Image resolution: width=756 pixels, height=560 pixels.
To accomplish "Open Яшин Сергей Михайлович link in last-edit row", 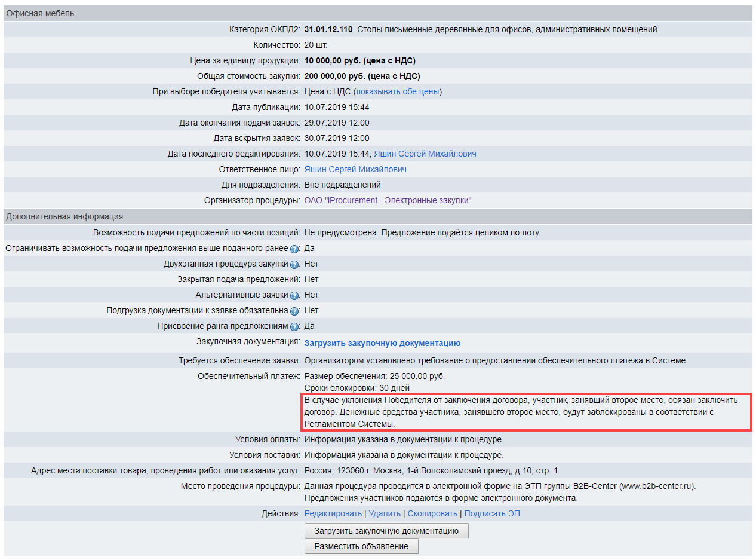I will pyautogui.click(x=425, y=154).
